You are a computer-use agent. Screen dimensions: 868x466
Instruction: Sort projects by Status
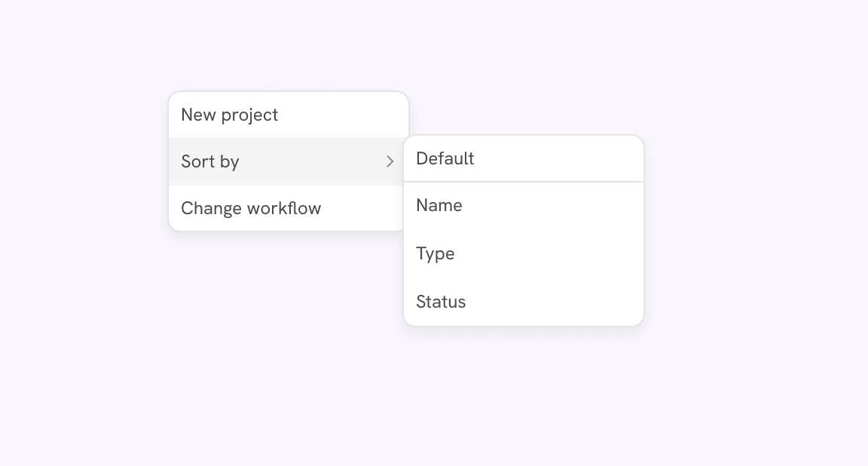[x=523, y=302]
